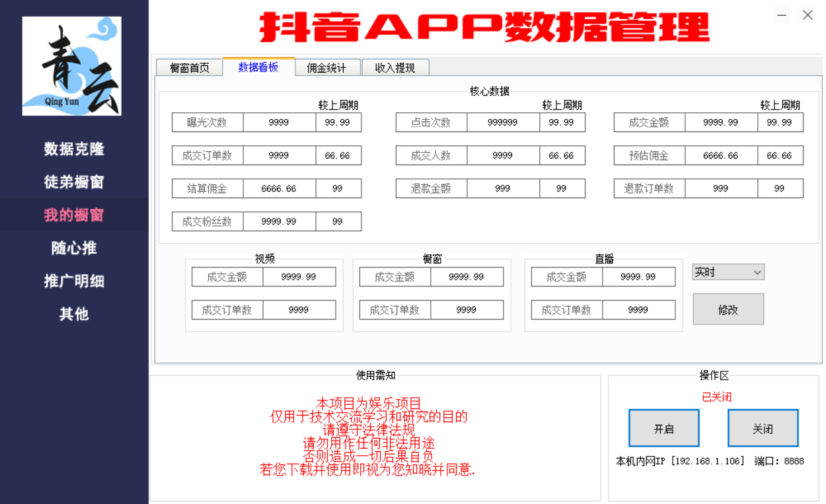Screen dimensions: 826x504
Task: Switch to the 数据看板 tab
Action: tap(258, 67)
